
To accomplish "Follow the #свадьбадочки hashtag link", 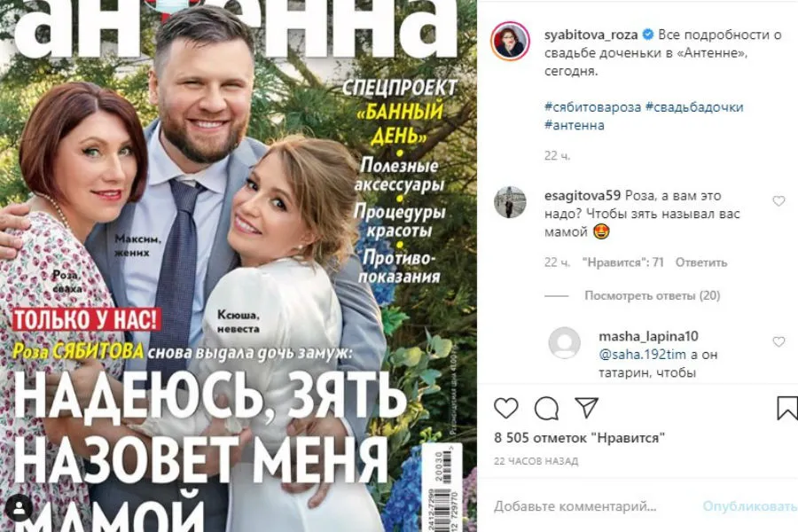I will click(x=694, y=107).
